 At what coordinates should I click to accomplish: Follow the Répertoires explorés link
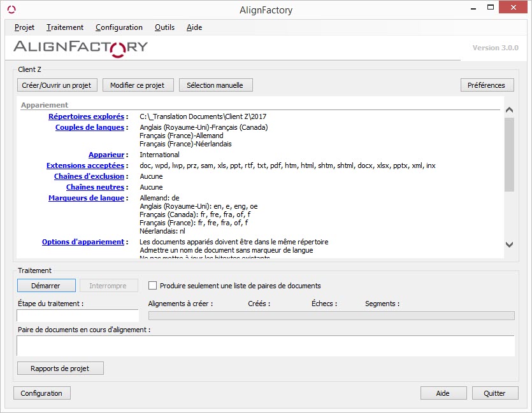86,116
